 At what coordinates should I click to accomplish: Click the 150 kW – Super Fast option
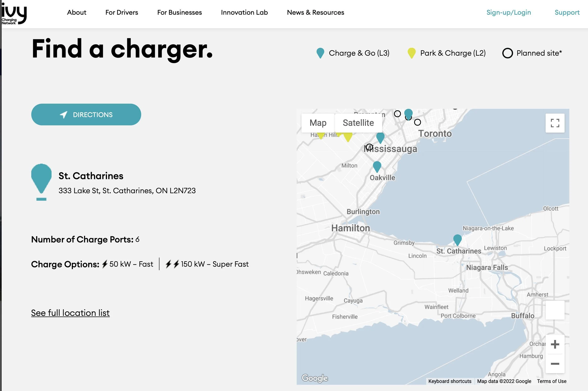(207, 264)
